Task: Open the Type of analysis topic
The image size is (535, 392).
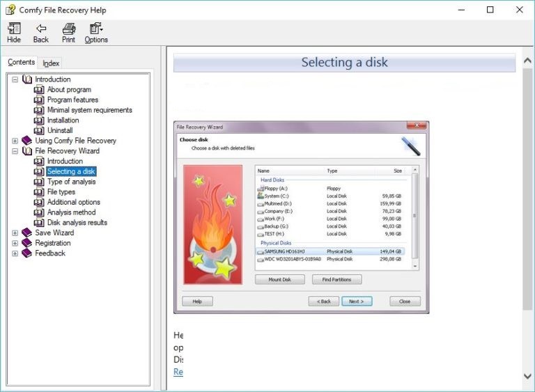Action: tap(71, 182)
